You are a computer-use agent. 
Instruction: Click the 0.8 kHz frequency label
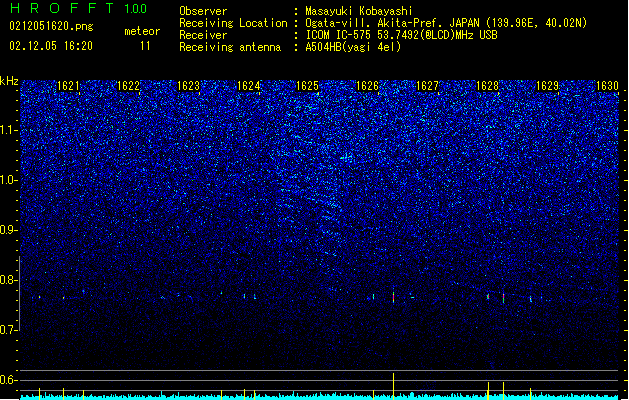click(x=9, y=280)
